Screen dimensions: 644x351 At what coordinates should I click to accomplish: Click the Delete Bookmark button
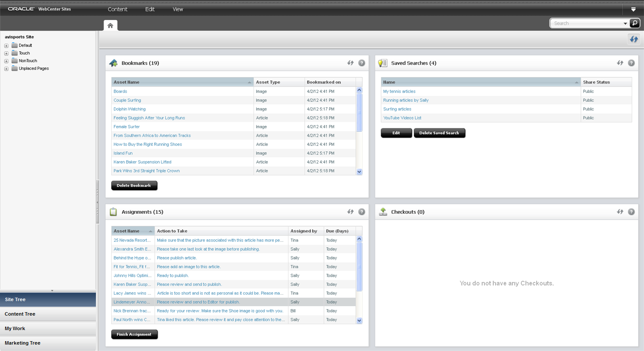click(x=134, y=186)
